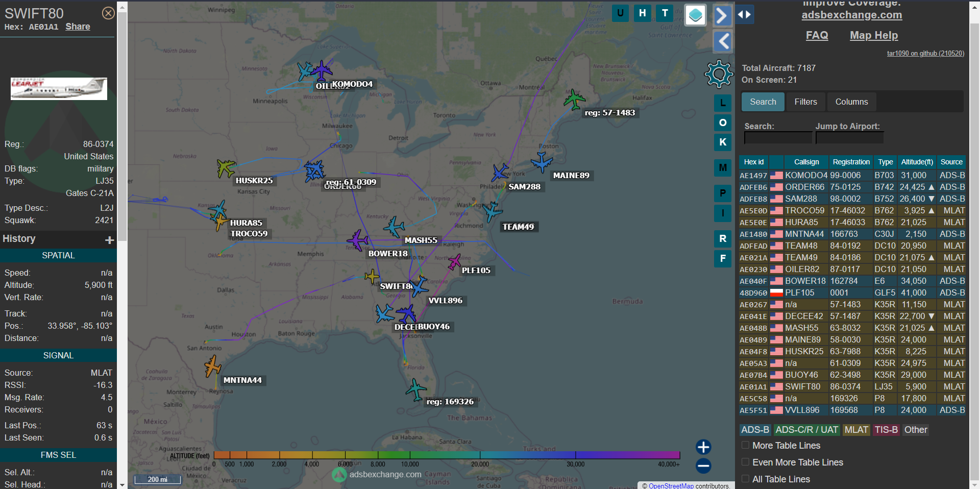Image resolution: width=980 pixels, height=489 pixels.
Task: Select the aircraft reg 169326 near Florida
Action: pos(416,390)
